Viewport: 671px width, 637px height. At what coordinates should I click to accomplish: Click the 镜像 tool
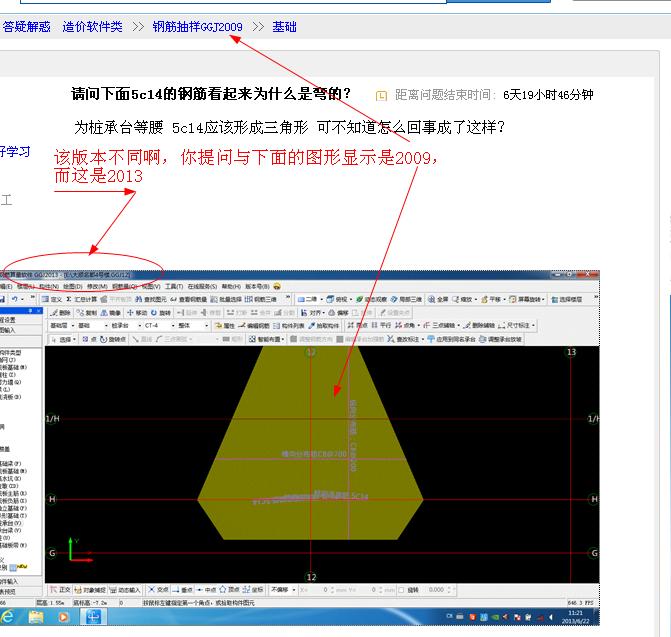click(x=111, y=313)
